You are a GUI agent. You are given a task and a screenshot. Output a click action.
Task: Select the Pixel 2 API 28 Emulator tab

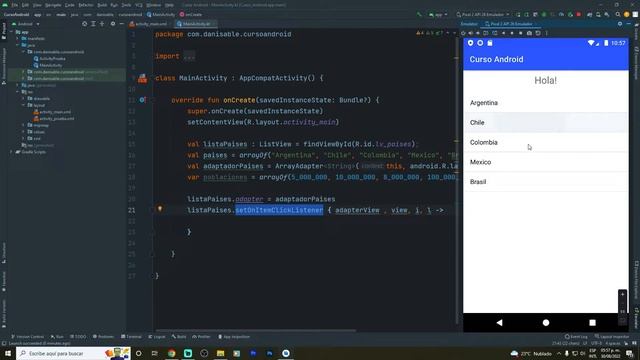(509, 24)
